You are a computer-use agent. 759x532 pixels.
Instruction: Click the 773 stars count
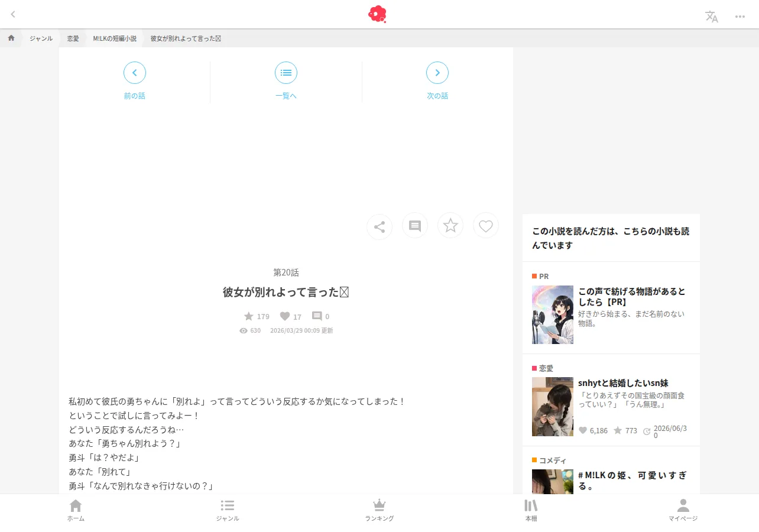pyautogui.click(x=625, y=430)
